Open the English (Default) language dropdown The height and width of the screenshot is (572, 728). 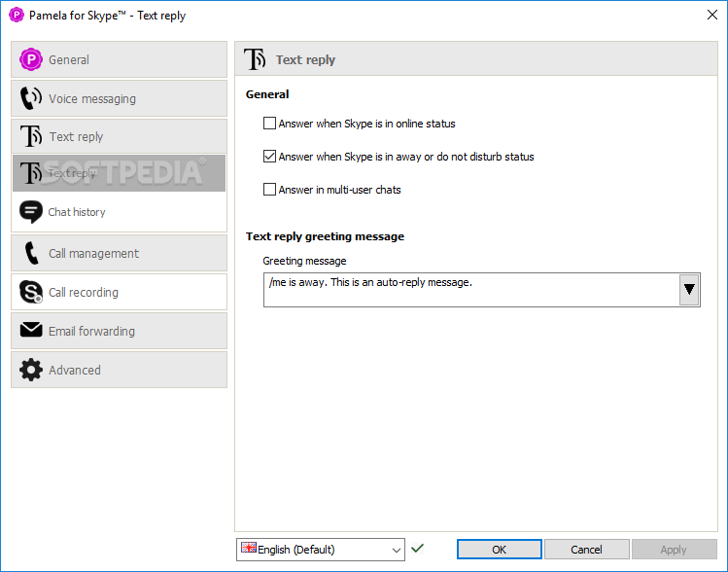pos(321,550)
